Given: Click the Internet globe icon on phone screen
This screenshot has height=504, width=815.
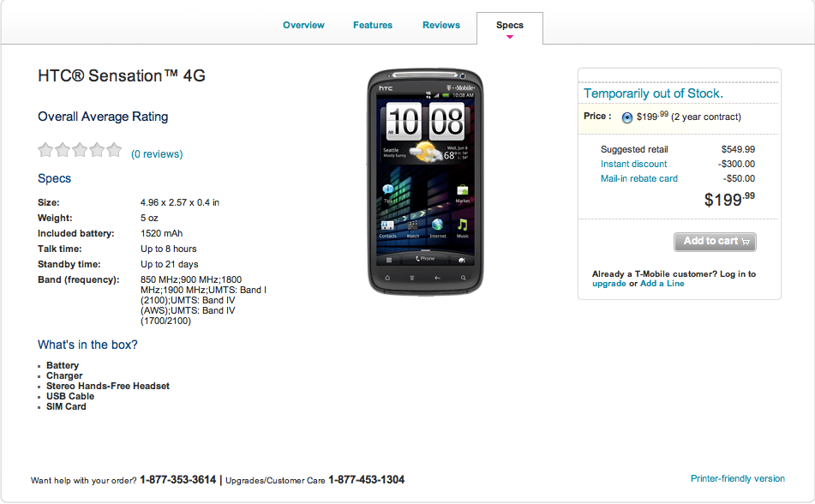Looking at the screenshot, I should [437, 225].
